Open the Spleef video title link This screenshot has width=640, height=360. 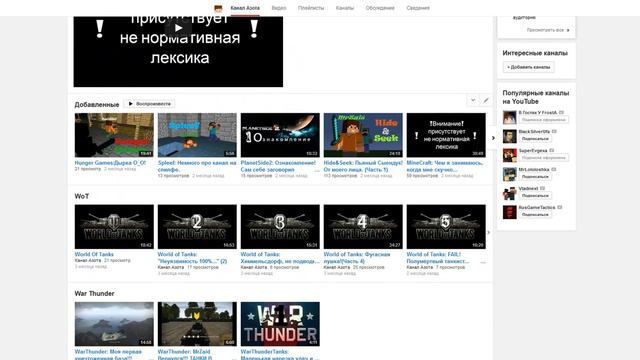coord(197,166)
